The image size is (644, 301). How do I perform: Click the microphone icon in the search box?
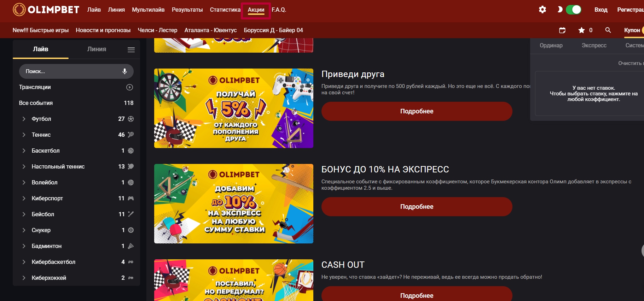click(124, 71)
